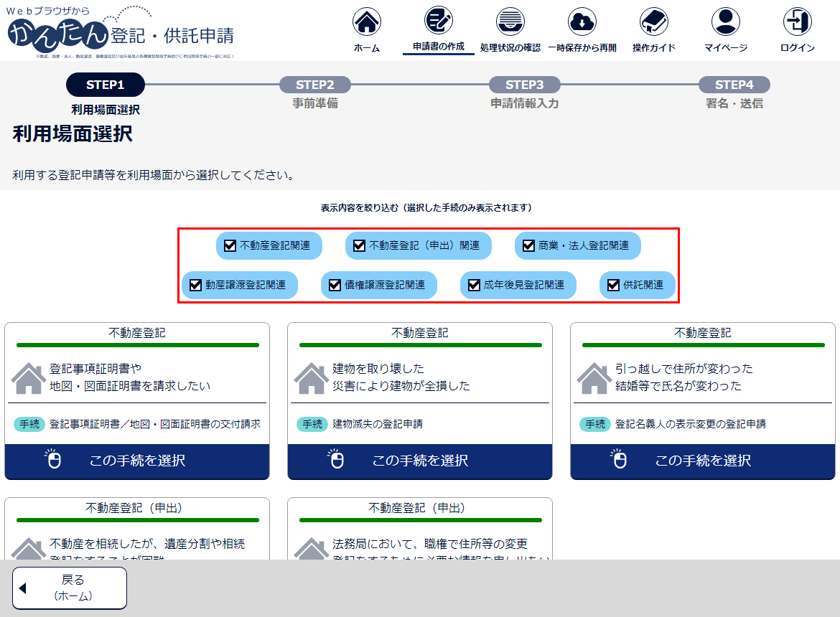840x617 pixels.
Task: Select the 建物滅失の登記申請 procedure
Action: pos(420,461)
